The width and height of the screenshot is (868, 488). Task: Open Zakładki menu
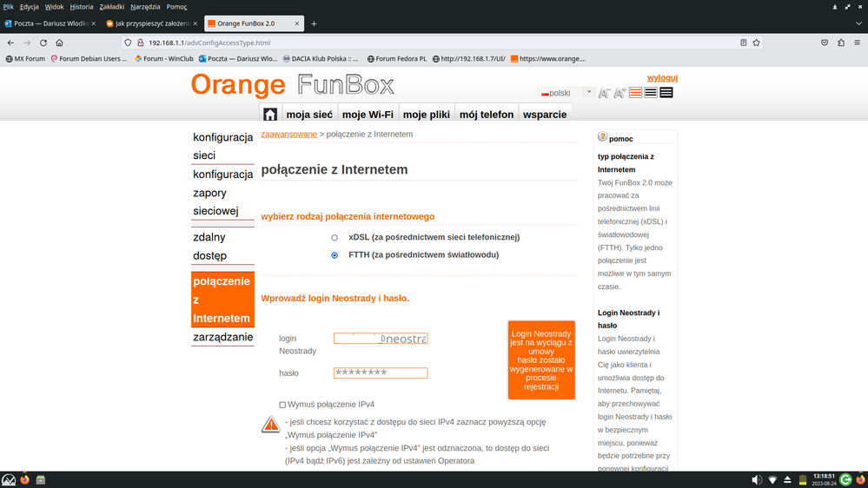click(x=112, y=7)
